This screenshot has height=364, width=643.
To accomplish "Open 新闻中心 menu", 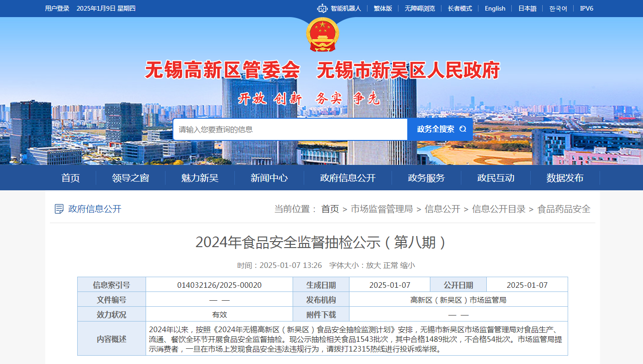I will pos(269,178).
